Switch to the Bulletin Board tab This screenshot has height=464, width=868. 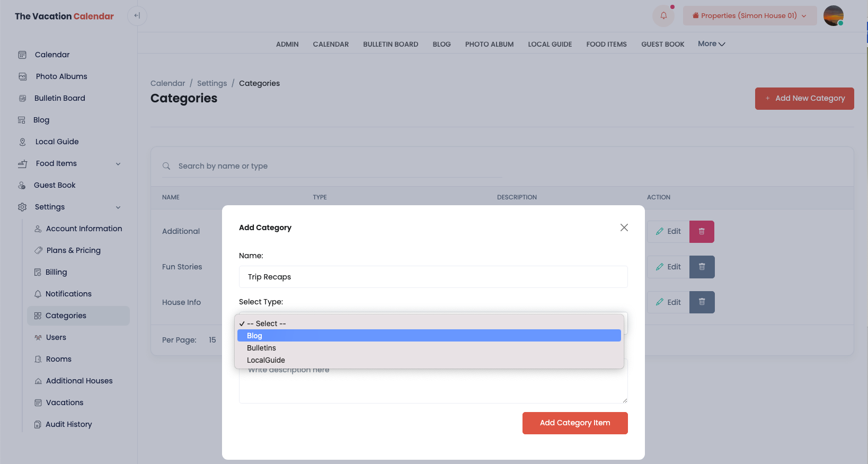point(391,45)
